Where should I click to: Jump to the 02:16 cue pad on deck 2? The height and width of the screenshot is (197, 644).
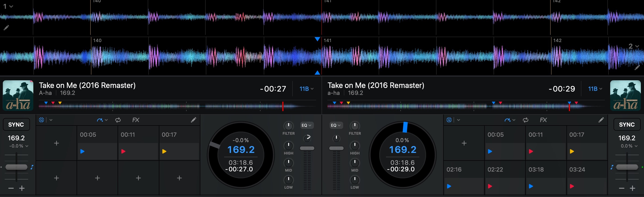(x=464, y=178)
